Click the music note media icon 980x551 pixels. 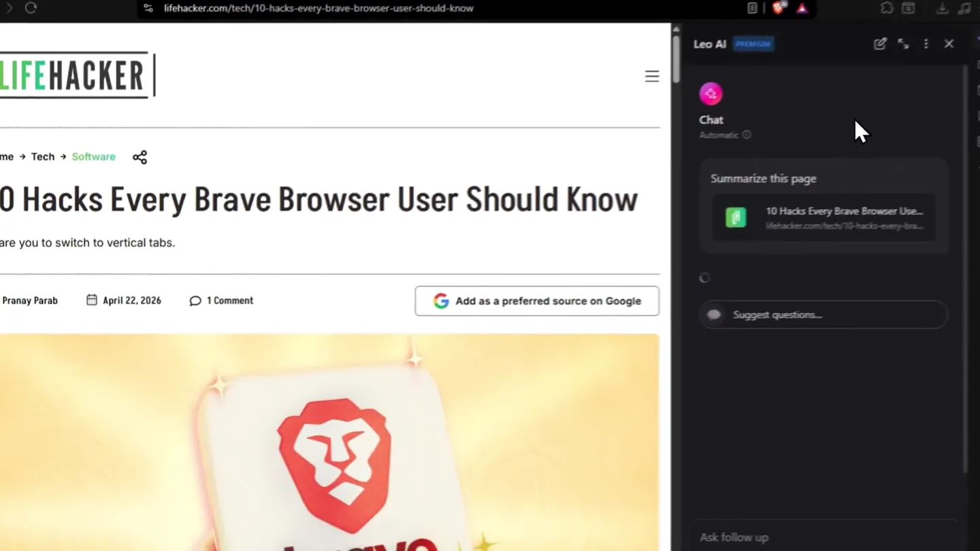(964, 8)
